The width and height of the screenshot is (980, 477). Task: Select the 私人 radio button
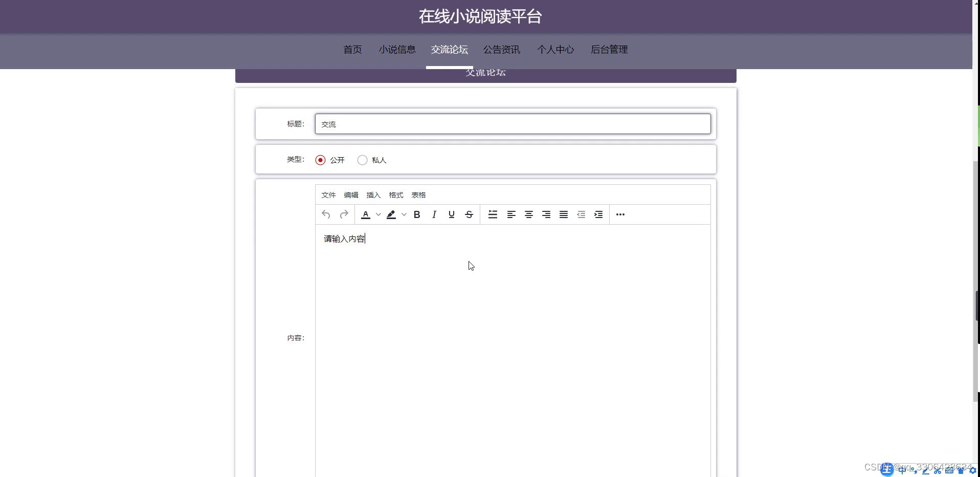362,160
